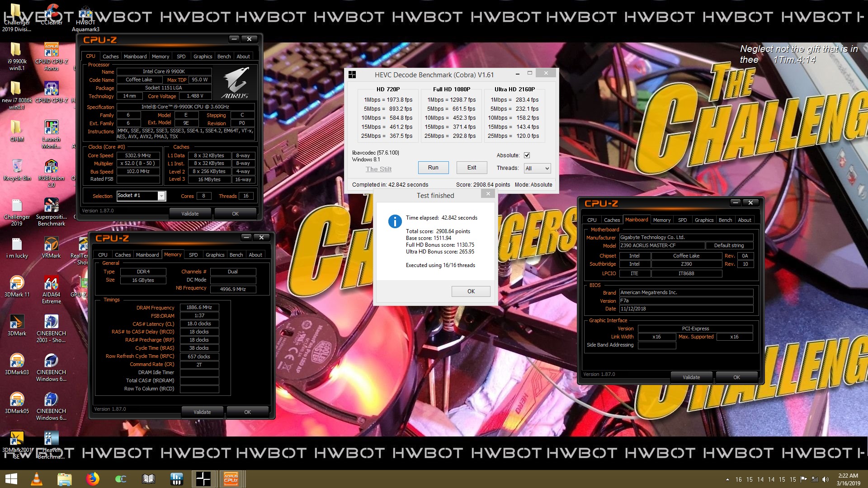This screenshot has height=488, width=868.
Task: Open the CPU tab in Memory CPU-Z window
Action: click(103, 255)
